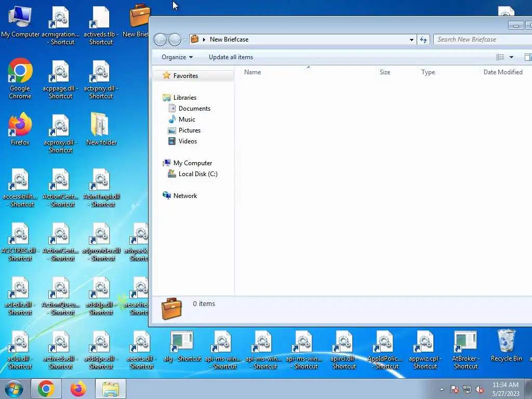Select apircl.dll Shortcut icon
The height and width of the screenshot is (399, 532).
click(x=344, y=350)
